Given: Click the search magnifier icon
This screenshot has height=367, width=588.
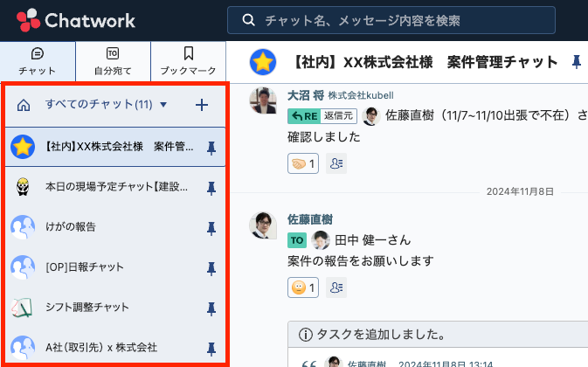Looking at the screenshot, I should pyautogui.click(x=248, y=20).
